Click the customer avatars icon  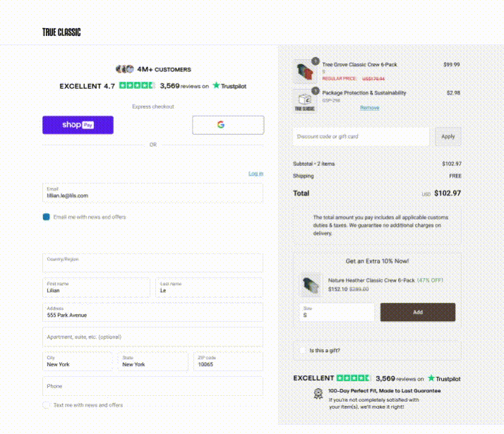(125, 69)
